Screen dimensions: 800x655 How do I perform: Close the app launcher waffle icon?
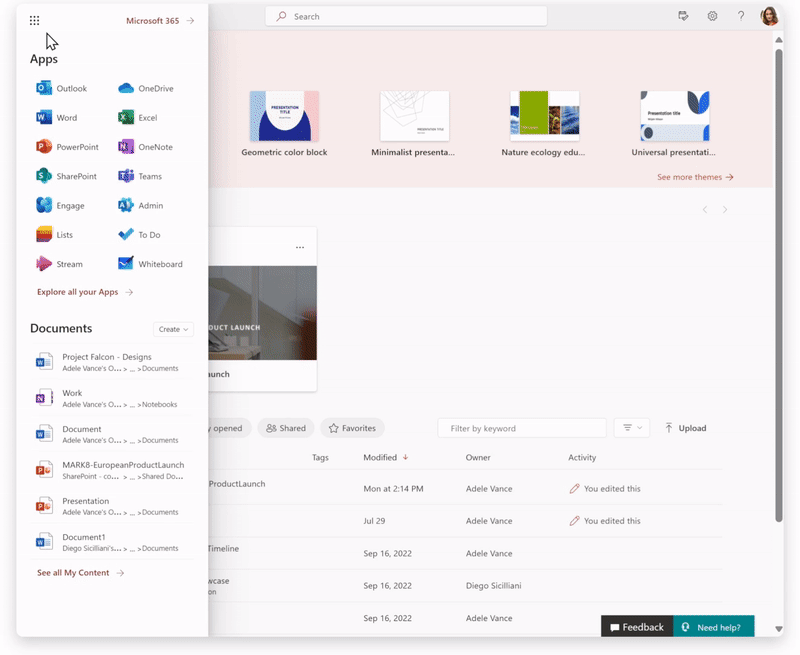pyautogui.click(x=34, y=20)
